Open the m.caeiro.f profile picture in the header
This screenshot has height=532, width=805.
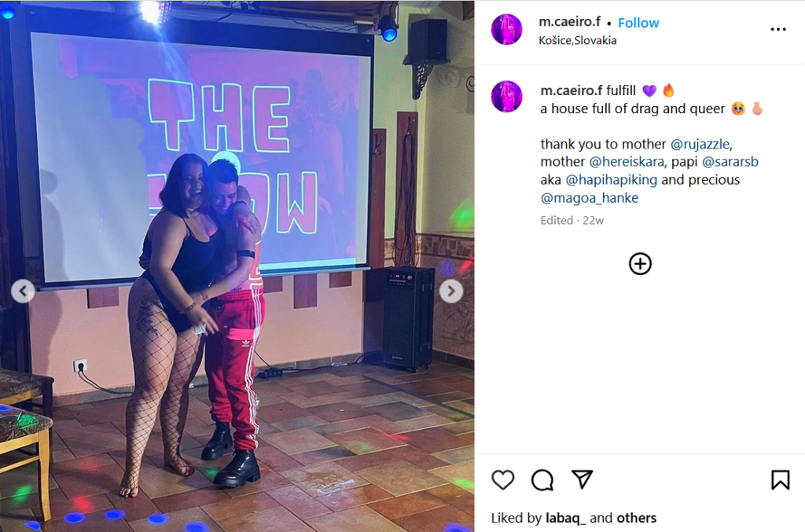[x=507, y=29]
